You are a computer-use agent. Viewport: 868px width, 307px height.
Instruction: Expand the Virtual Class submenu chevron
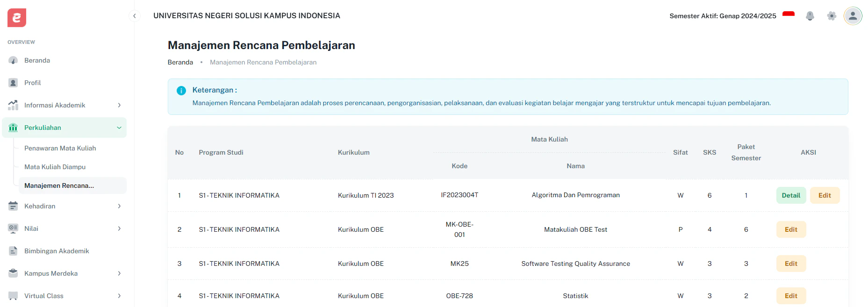tap(119, 296)
